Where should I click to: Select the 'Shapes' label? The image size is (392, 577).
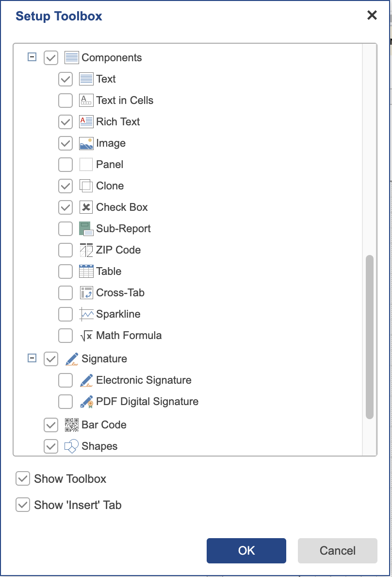point(99,446)
